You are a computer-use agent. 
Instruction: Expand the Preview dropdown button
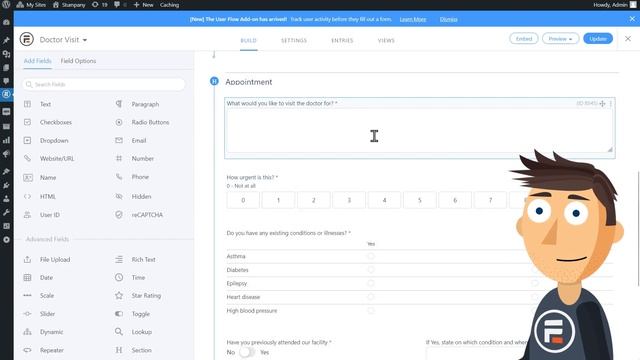tap(560, 39)
